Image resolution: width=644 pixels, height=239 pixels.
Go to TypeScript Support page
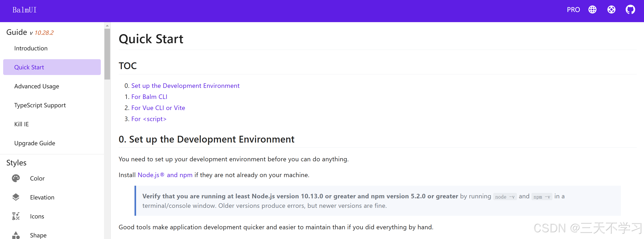tap(40, 105)
